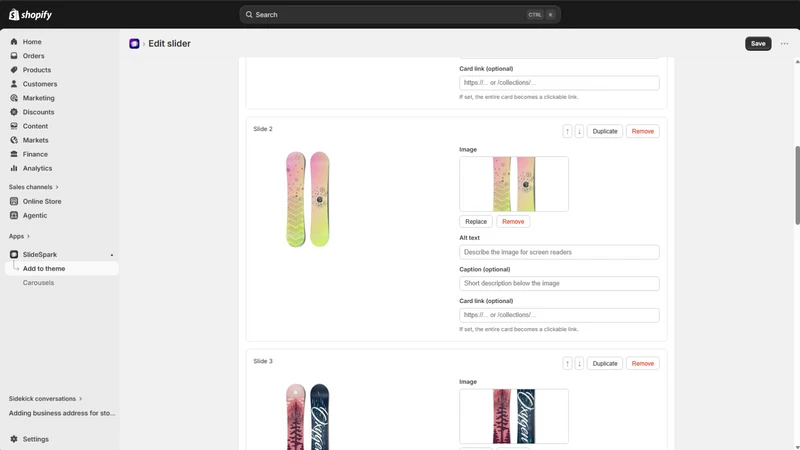Remove Slide 3 entirely
Screen dimensions: 800x450
pos(642,363)
